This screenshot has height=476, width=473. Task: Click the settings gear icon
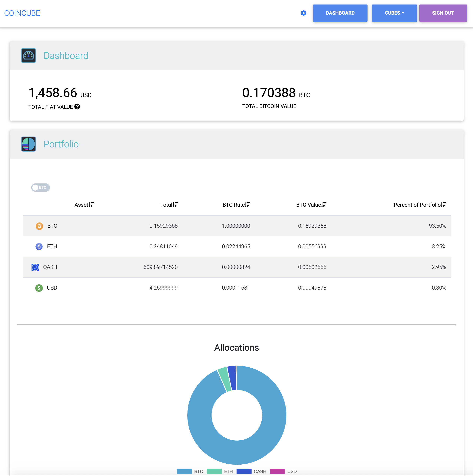(x=304, y=13)
